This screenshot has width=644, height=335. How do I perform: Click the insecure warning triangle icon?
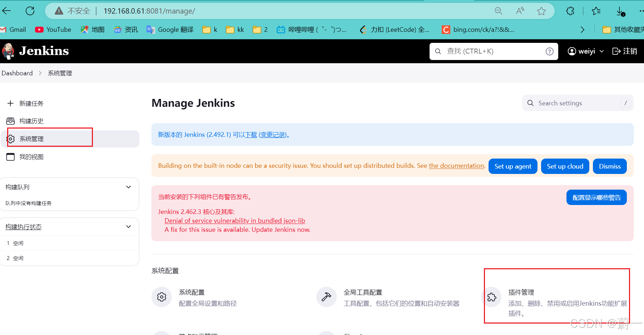click(59, 11)
